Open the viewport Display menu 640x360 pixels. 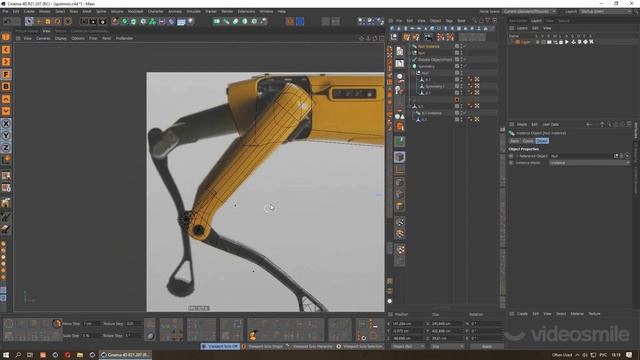pyautogui.click(x=60, y=38)
